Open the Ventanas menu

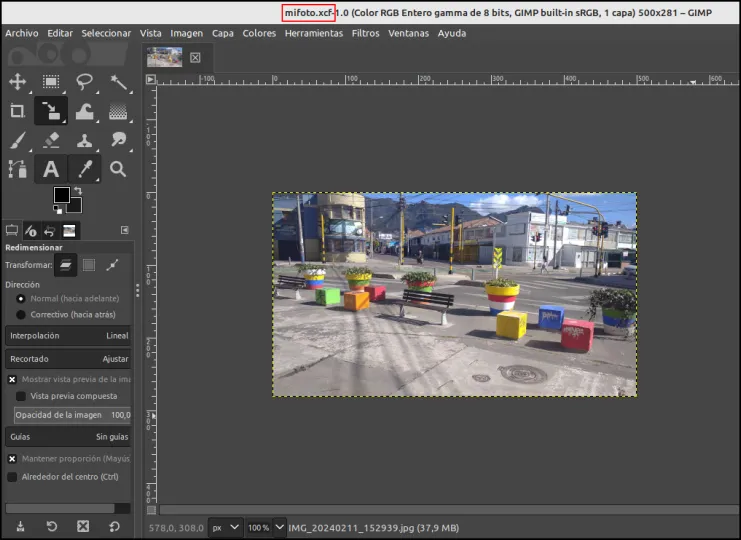coord(408,34)
